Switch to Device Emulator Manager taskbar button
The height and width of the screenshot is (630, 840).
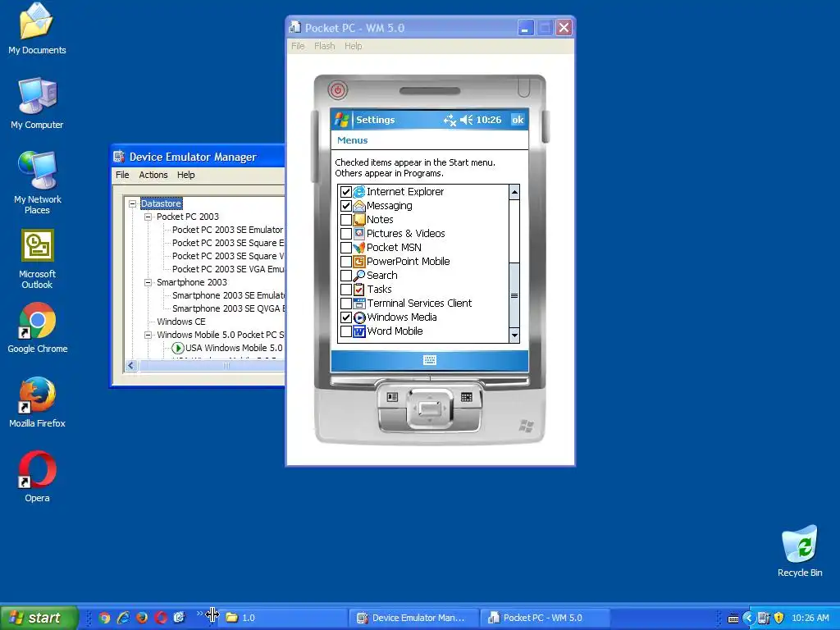click(x=413, y=618)
